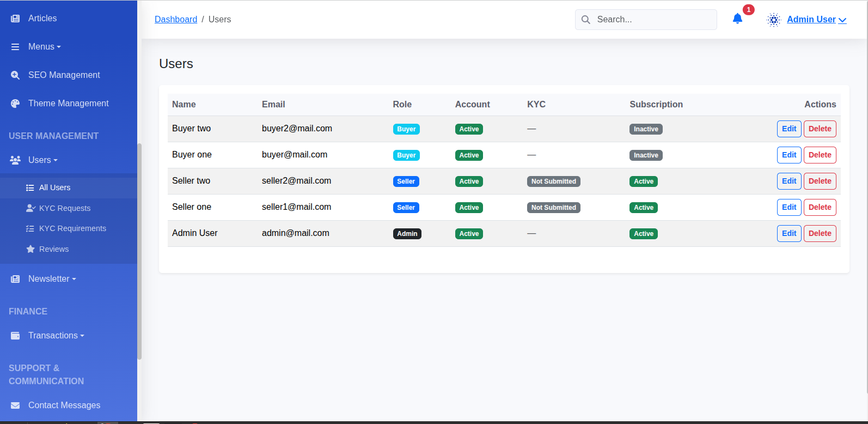
Task: Click the Contact Messages envelope icon
Action: (15, 405)
